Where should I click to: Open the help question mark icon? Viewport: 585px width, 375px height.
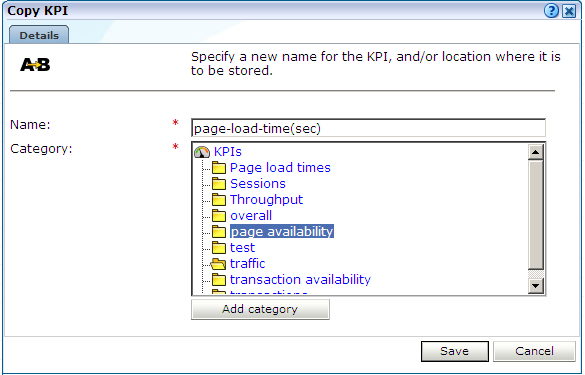tap(551, 11)
